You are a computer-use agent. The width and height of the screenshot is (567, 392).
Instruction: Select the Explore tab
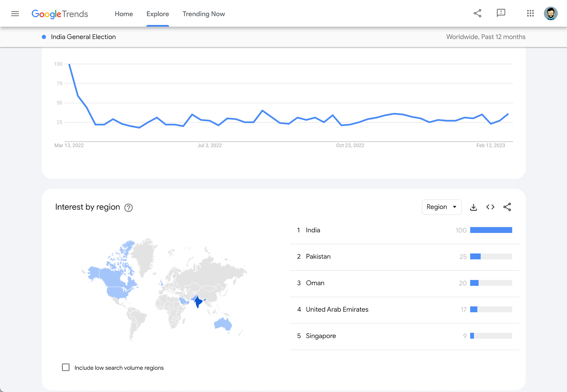pyautogui.click(x=158, y=14)
